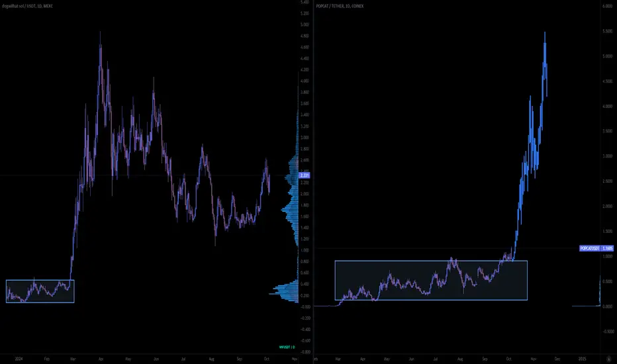The height and width of the screenshot is (364, 617).
Task: Click the POPCATUSDT price tag label
Action: pyautogui.click(x=589, y=248)
